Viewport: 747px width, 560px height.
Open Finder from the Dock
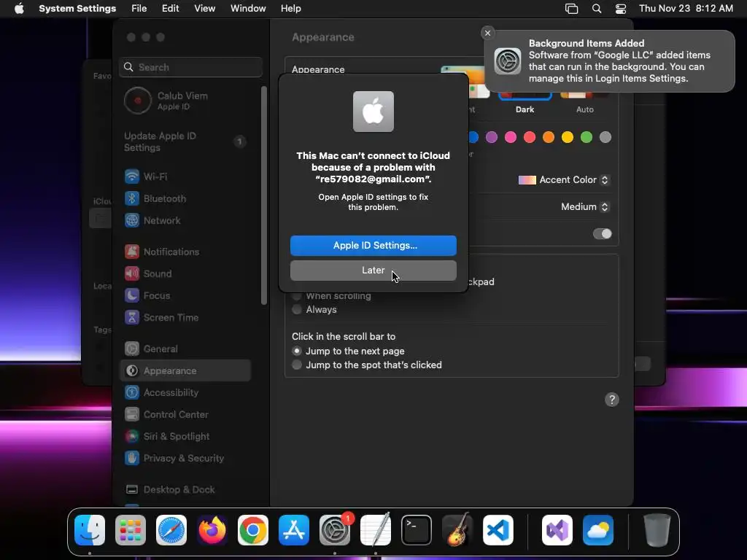tap(90, 530)
